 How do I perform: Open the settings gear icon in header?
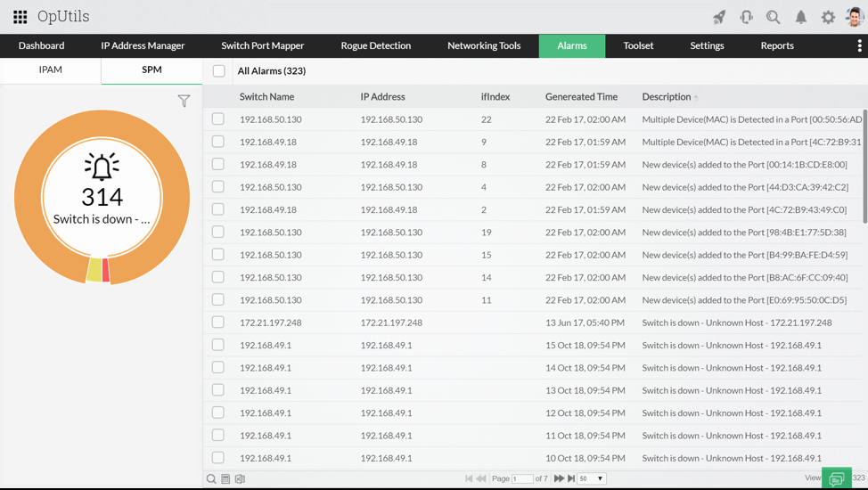(828, 17)
